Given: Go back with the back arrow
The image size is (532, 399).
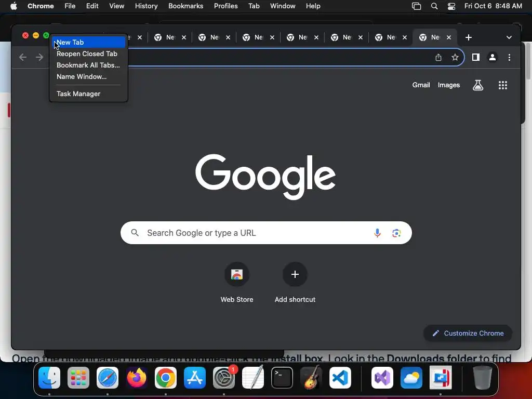Looking at the screenshot, I should [23, 57].
